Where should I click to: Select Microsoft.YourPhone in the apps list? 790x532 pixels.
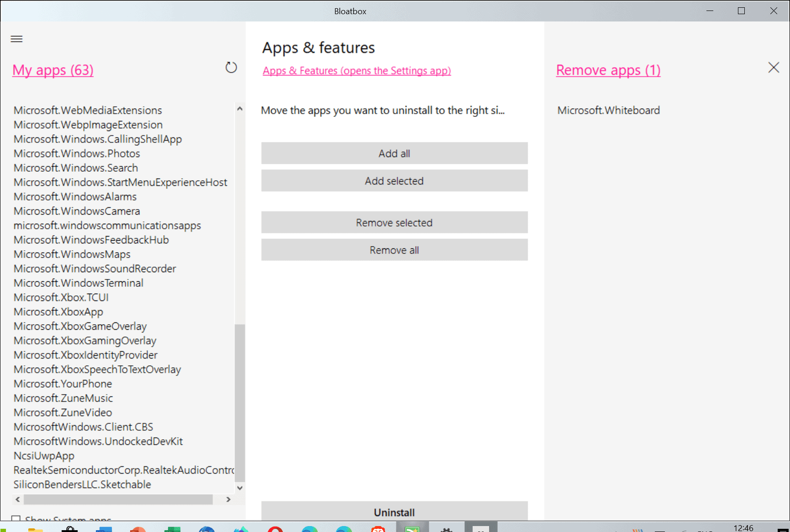pyautogui.click(x=63, y=384)
